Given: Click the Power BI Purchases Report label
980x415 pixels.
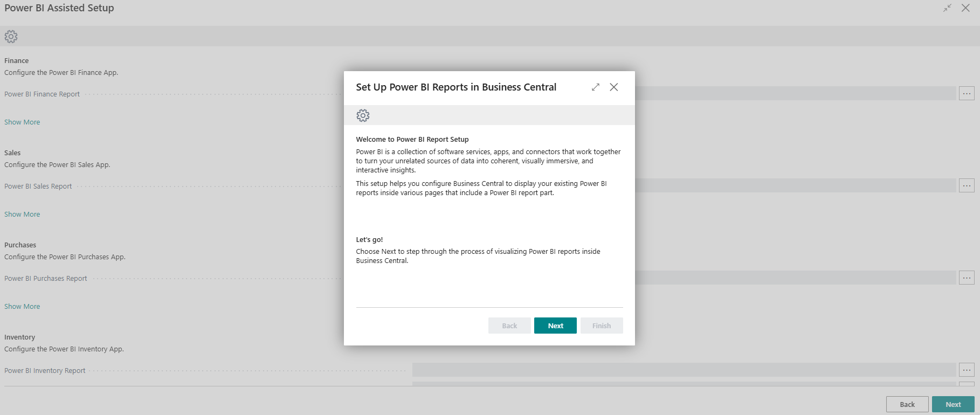Looking at the screenshot, I should pos(46,279).
